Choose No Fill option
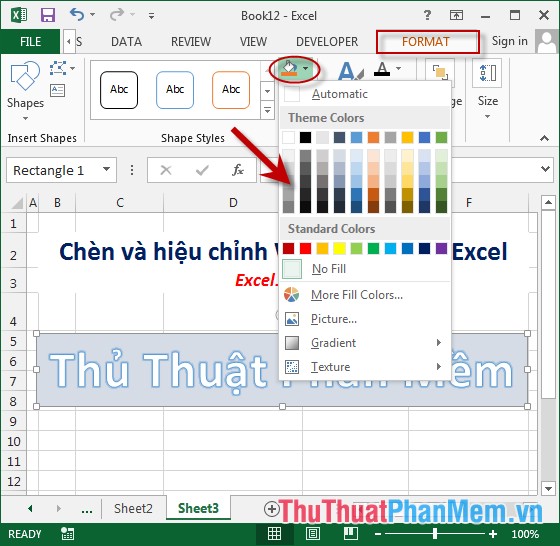 point(365,269)
